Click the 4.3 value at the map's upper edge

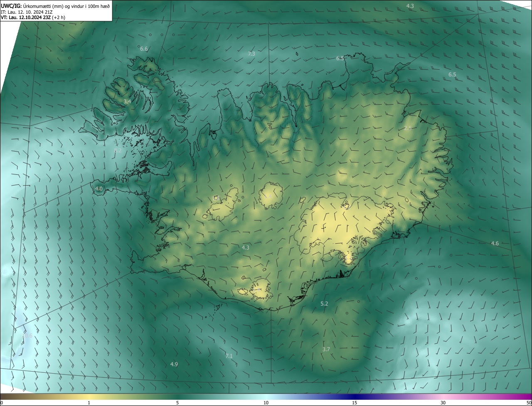click(410, 6)
